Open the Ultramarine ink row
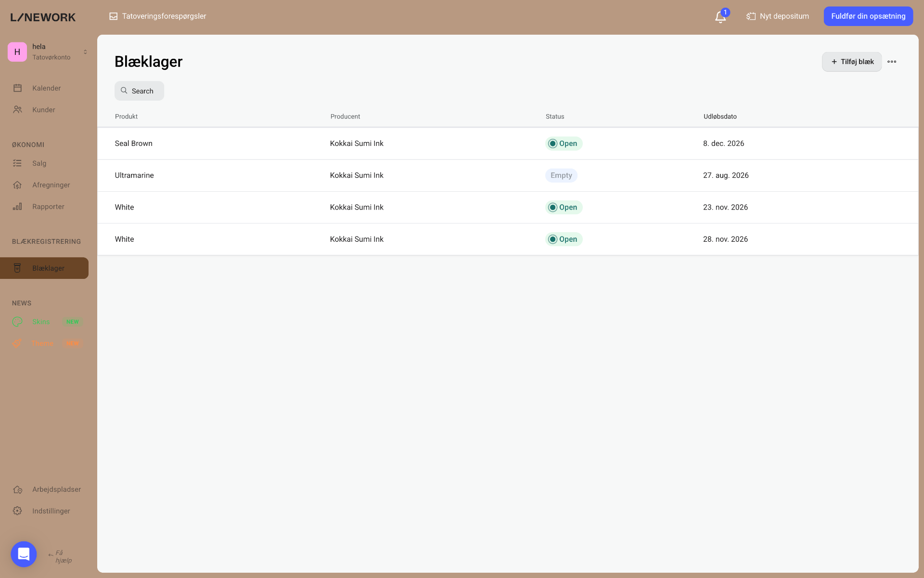 pyautogui.click(x=508, y=175)
